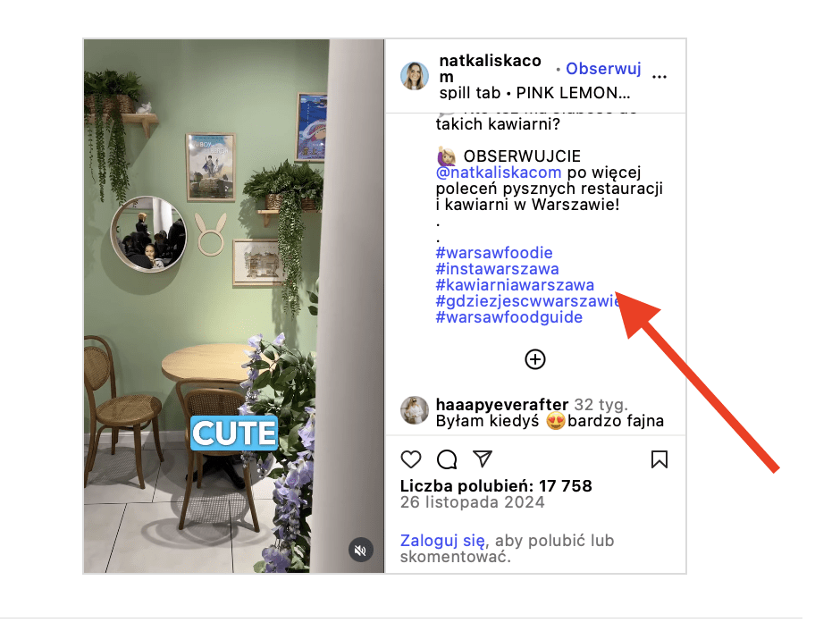Play the cafe video thumbnail

click(x=234, y=306)
